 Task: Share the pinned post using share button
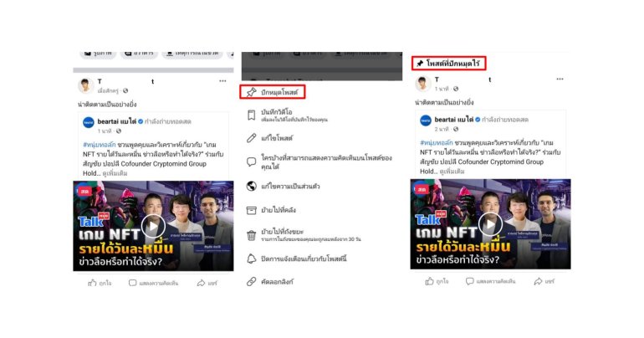(x=544, y=281)
